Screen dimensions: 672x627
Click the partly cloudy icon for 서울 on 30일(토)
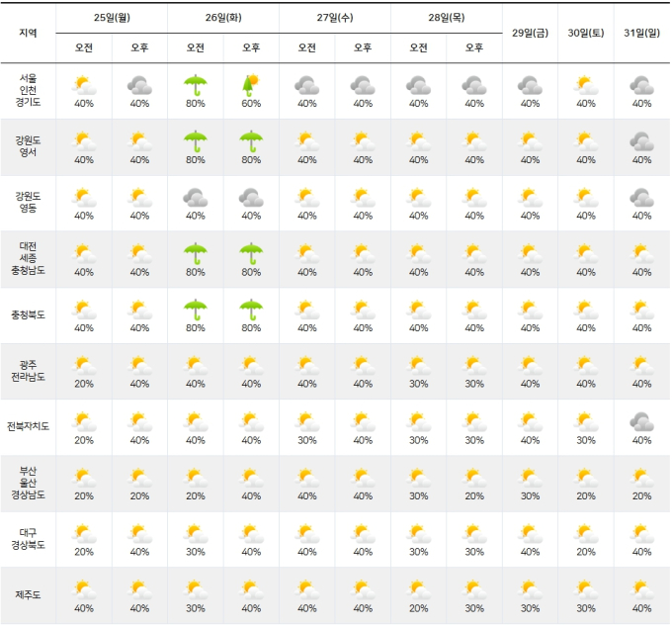[x=586, y=85]
